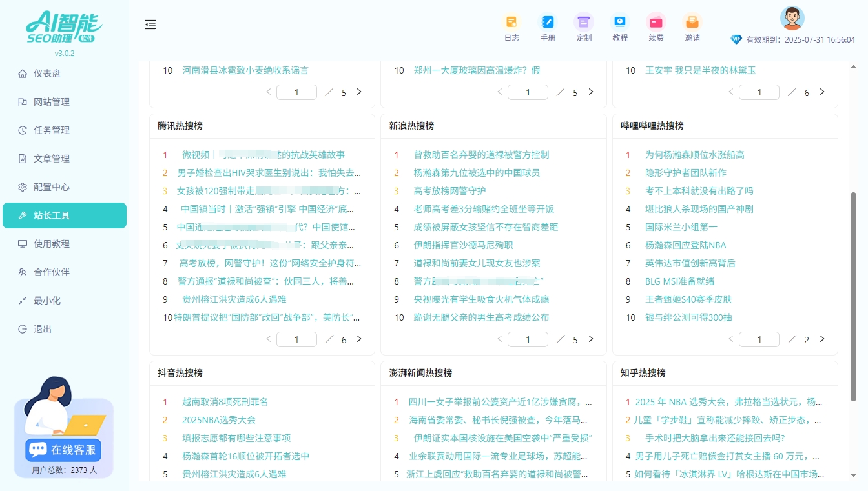The image size is (868, 491).
Task: Open link 王安宇 我只是半夜的林黛玉
Action: (700, 70)
